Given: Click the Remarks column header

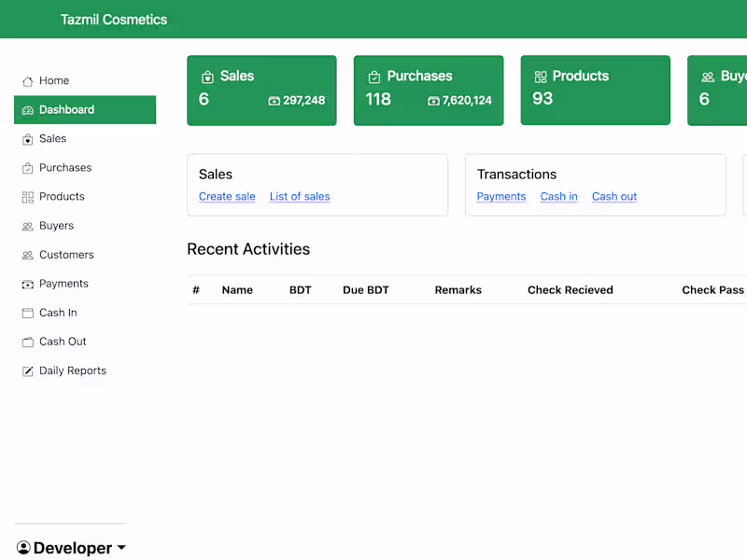Looking at the screenshot, I should 458,290.
